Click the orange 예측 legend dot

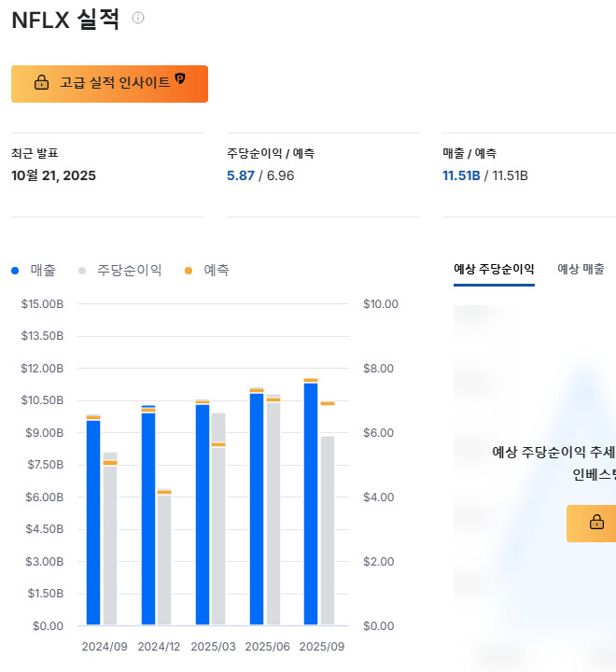click(189, 271)
